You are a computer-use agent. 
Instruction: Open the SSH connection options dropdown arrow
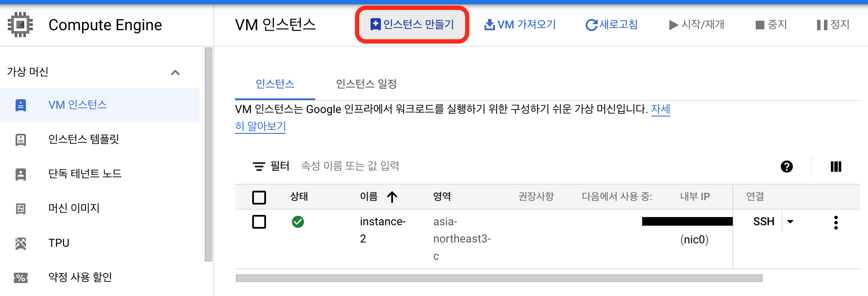pyautogui.click(x=790, y=222)
